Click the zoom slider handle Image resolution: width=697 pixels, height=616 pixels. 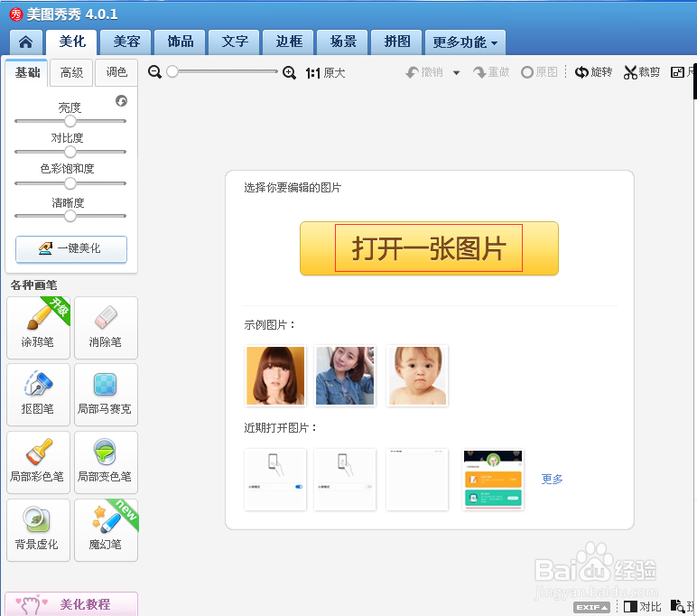pos(172,71)
